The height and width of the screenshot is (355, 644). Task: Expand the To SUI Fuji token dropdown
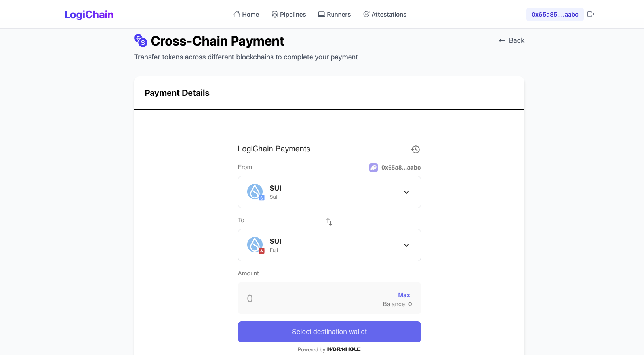(x=406, y=245)
